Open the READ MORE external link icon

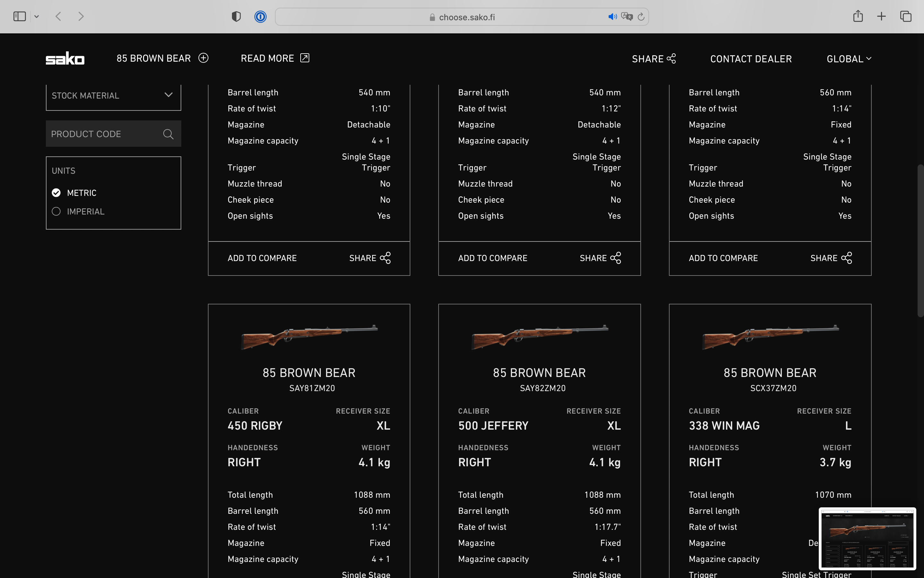pyautogui.click(x=305, y=58)
